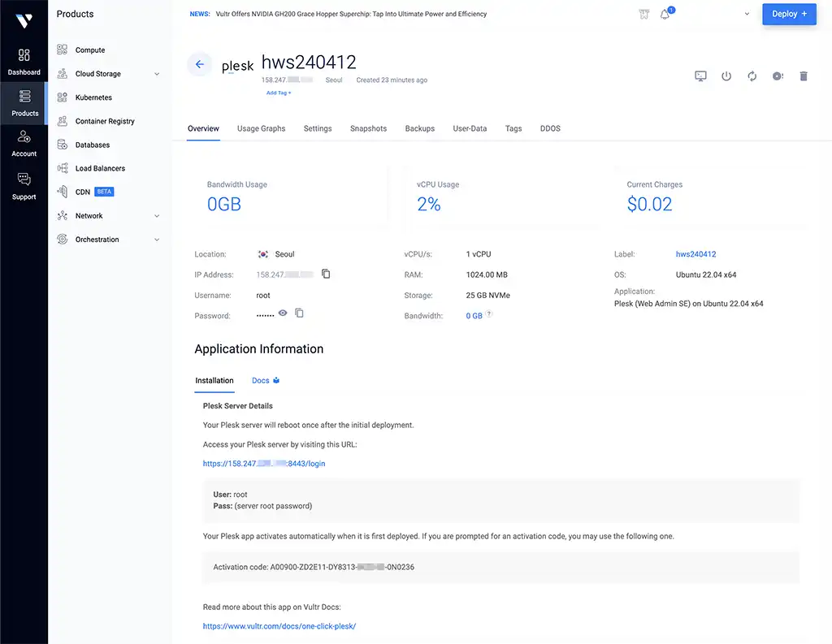The image size is (832, 644).
Task: Click the Server Stop power icon
Action: (726, 76)
